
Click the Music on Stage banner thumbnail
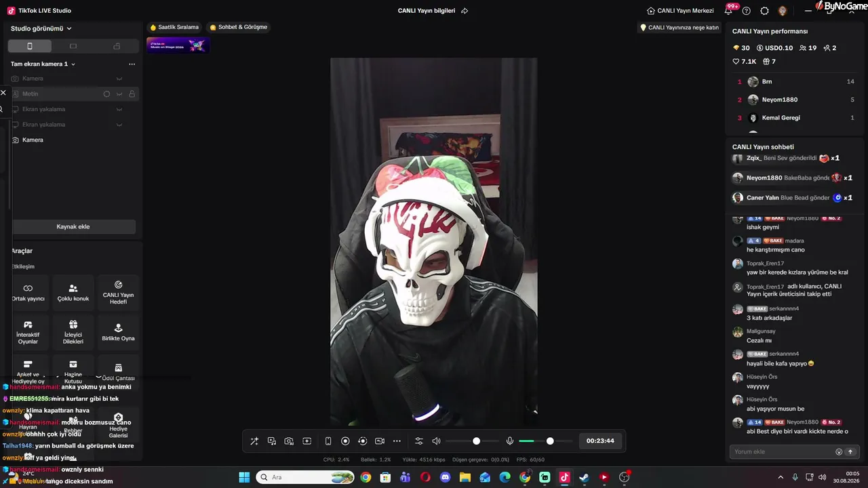pyautogui.click(x=178, y=45)
